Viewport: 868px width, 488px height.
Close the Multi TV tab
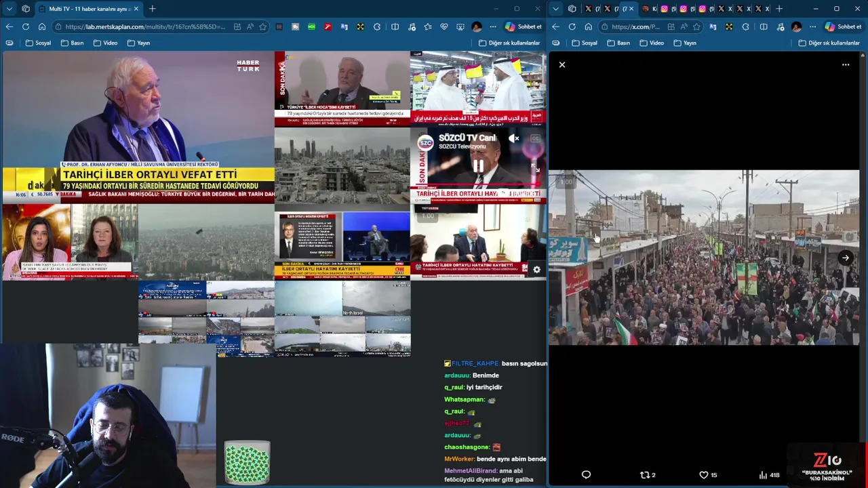(136, 9)
